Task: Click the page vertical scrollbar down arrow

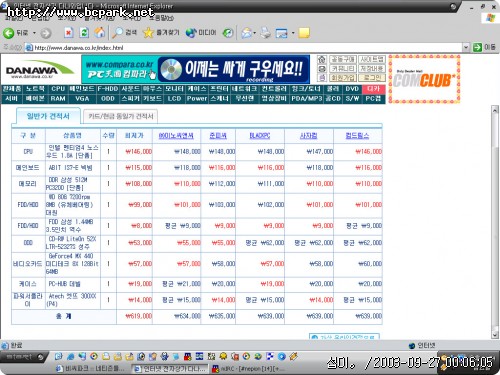Action: click(495, 334)
